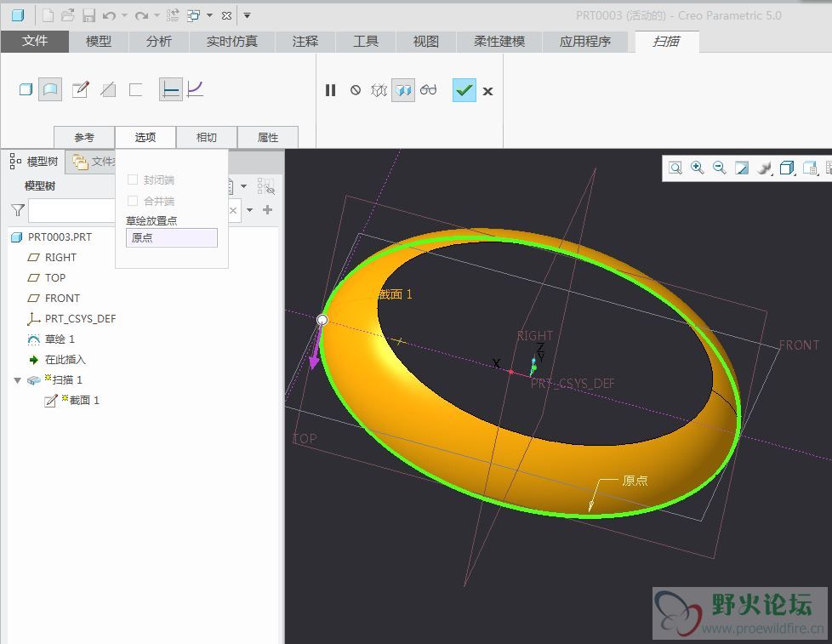Click the 扫描 ribbon tab
The width and height of the screenshot is (832, 644).
pyautogui.click(x=666, y=42)
